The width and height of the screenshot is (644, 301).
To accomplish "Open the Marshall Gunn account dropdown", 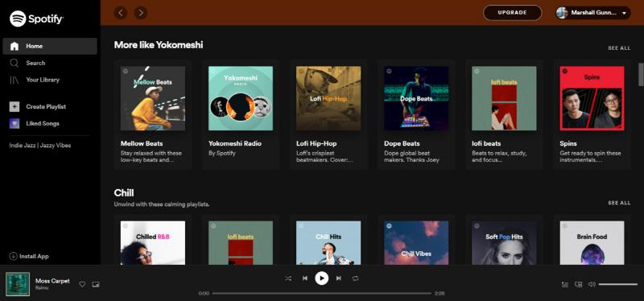I will pyautogui.click(x=593, y=13).
